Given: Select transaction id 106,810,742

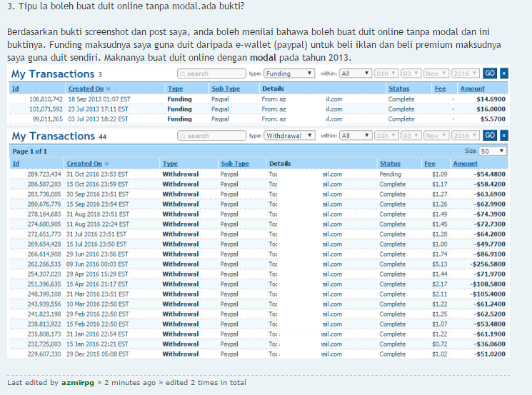Looking at the screenshot, I should coord(46,99).
